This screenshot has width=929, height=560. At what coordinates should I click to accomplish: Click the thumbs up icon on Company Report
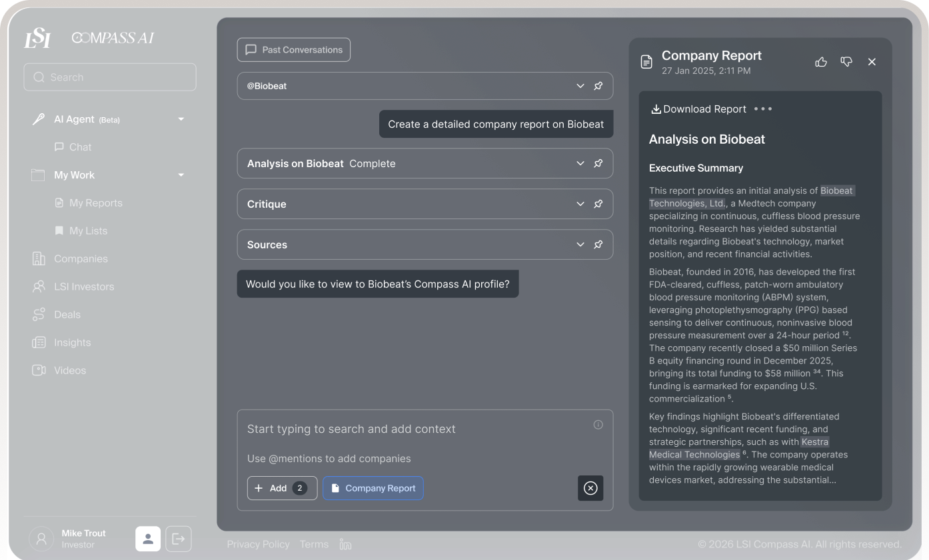point(821,62)
